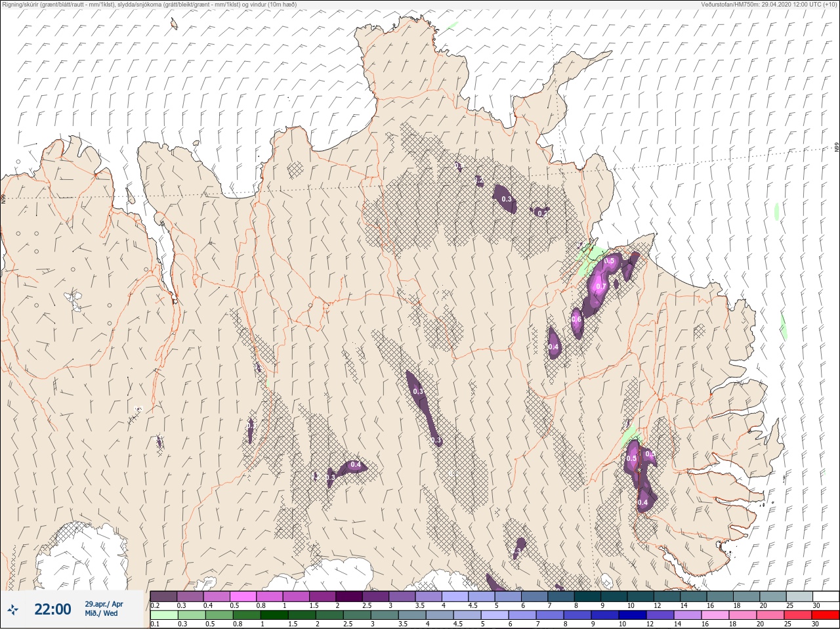Image resolution: width=840 pixels, height=629 pixels.
Task: Click the Veðurstofan logo icon beside the time
Action: 13,609
